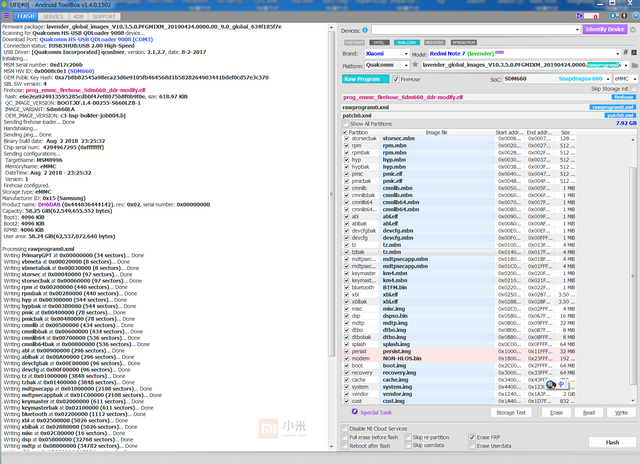Click the Devices info icon
This screenshot has height=464, width=640.
(365, 30)
